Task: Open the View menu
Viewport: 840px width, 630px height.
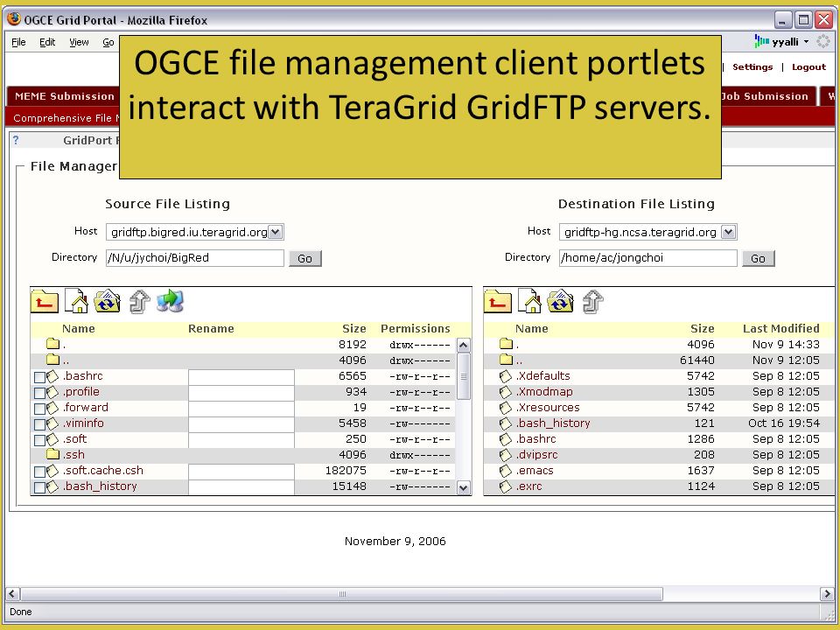Action: pos(79,42)
